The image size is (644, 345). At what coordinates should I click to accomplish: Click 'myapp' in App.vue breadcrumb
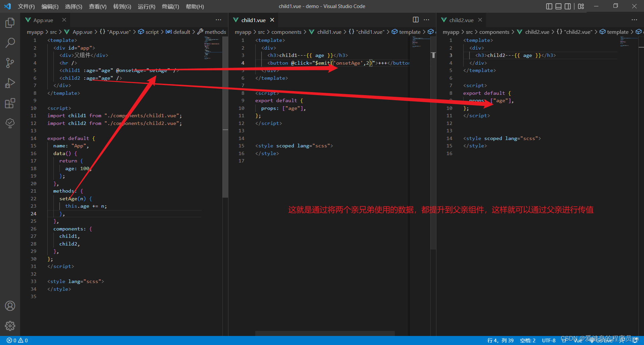coord(35,32)
